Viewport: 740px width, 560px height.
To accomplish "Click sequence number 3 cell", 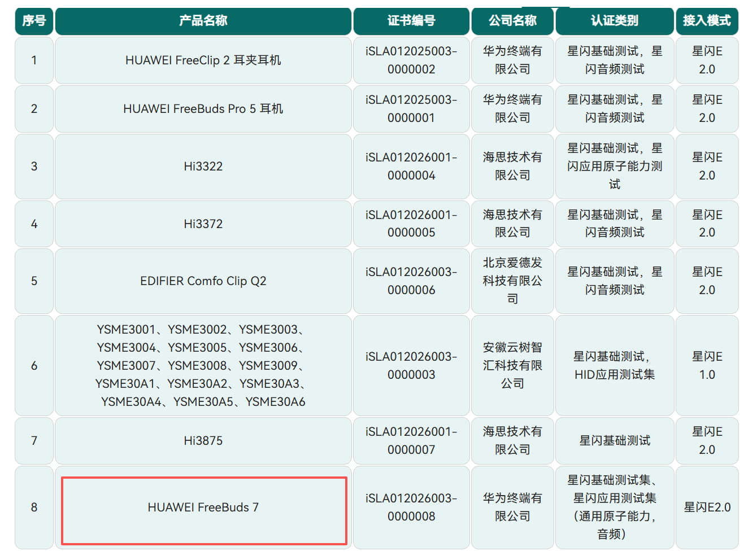I will tap(34, 167).
